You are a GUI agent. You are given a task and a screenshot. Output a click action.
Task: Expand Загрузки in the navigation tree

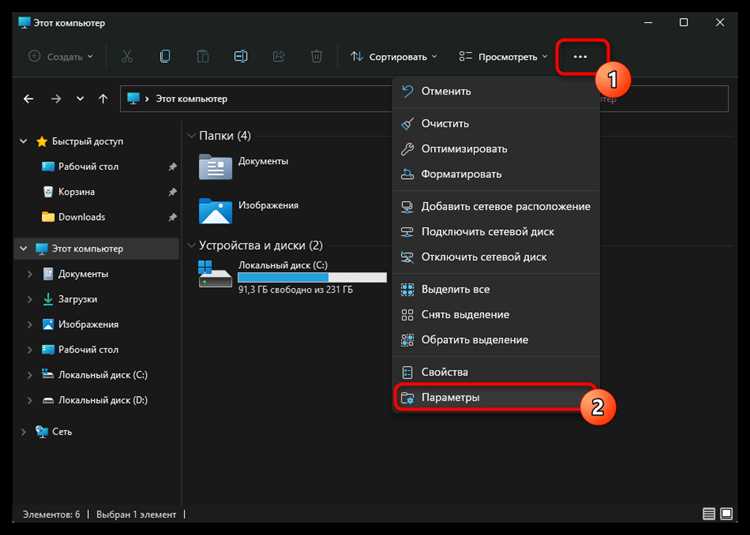[30, 299]
